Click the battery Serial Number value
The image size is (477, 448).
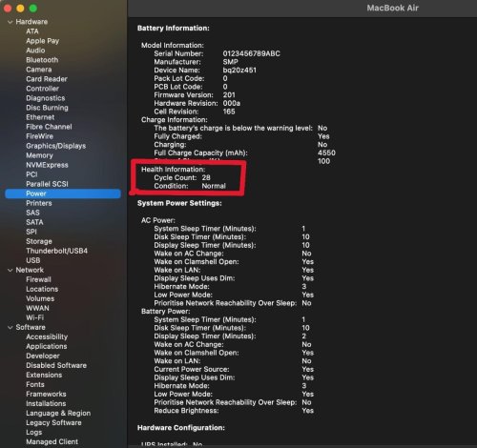[251, 53]
